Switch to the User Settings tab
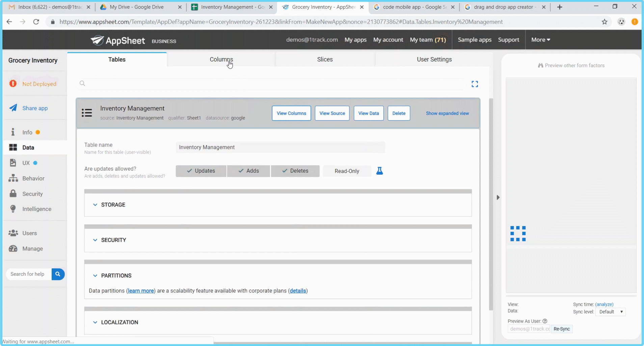This screenshot has height=346, width=644. 434,59
